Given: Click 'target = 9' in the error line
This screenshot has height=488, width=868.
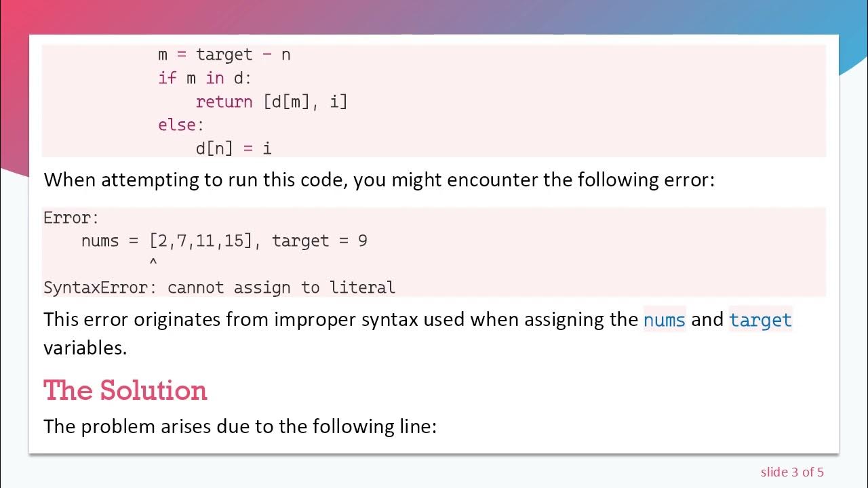Looking at the screenshot, I should coord(319,241).
